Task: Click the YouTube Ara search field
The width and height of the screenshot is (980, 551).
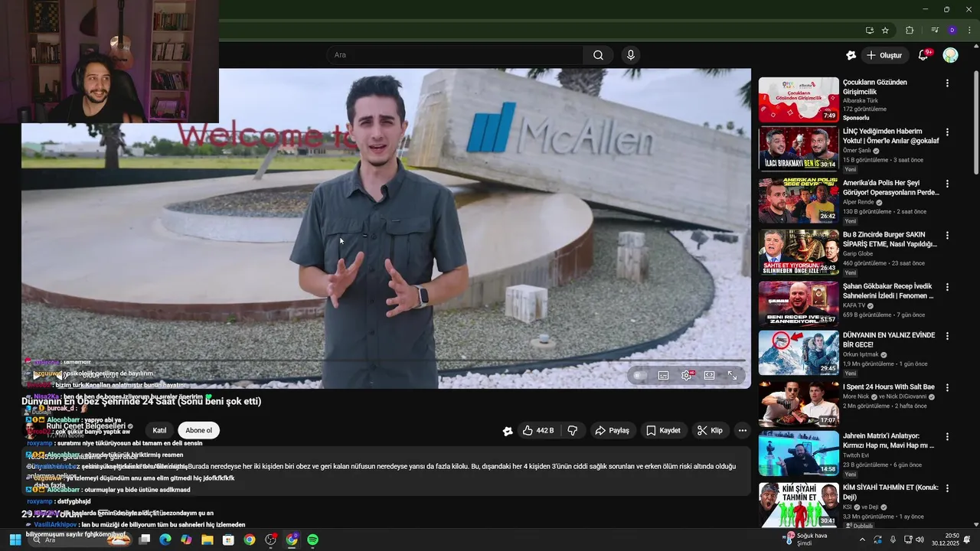Action: click(x=456, y=55)
